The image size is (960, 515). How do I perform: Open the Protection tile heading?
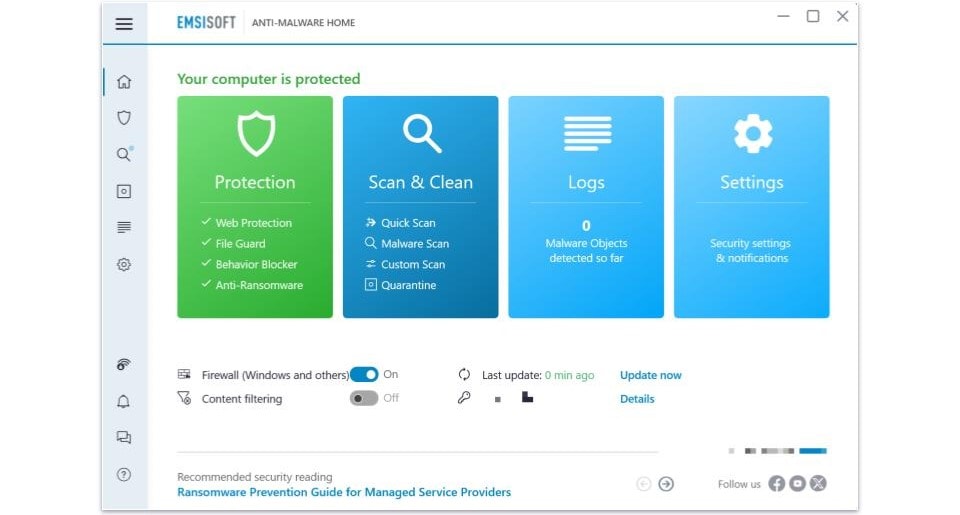pyautogui.click(x=255, y=182)
